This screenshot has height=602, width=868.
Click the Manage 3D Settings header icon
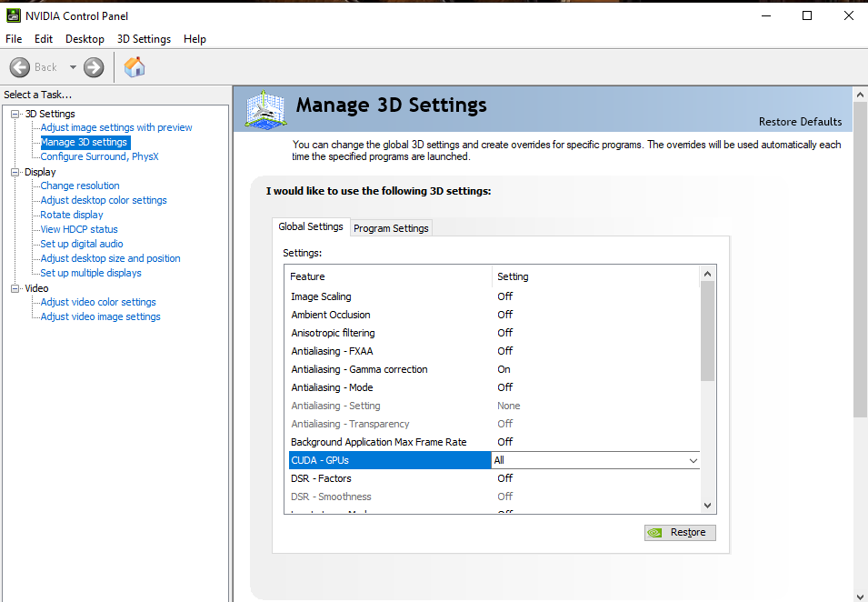point(266,110)
